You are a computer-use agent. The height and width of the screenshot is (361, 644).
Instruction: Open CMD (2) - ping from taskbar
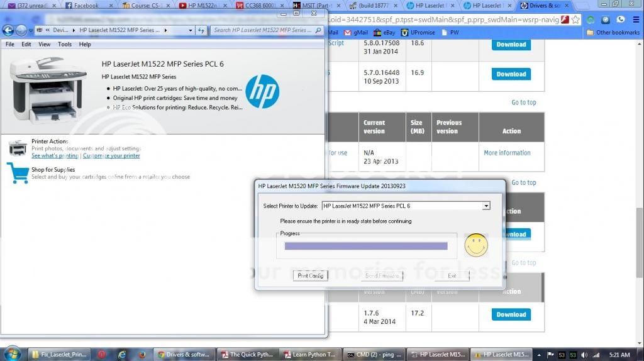pos(375,355)
